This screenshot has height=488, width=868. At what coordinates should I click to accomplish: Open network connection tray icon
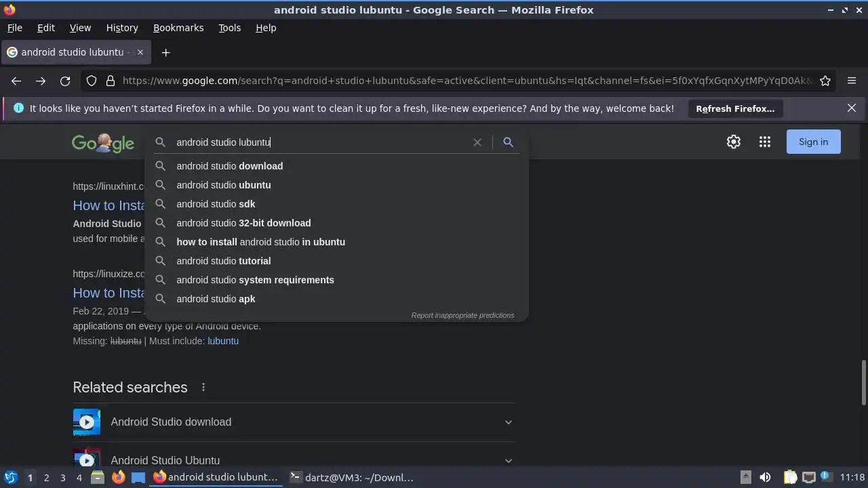[808, 478]
